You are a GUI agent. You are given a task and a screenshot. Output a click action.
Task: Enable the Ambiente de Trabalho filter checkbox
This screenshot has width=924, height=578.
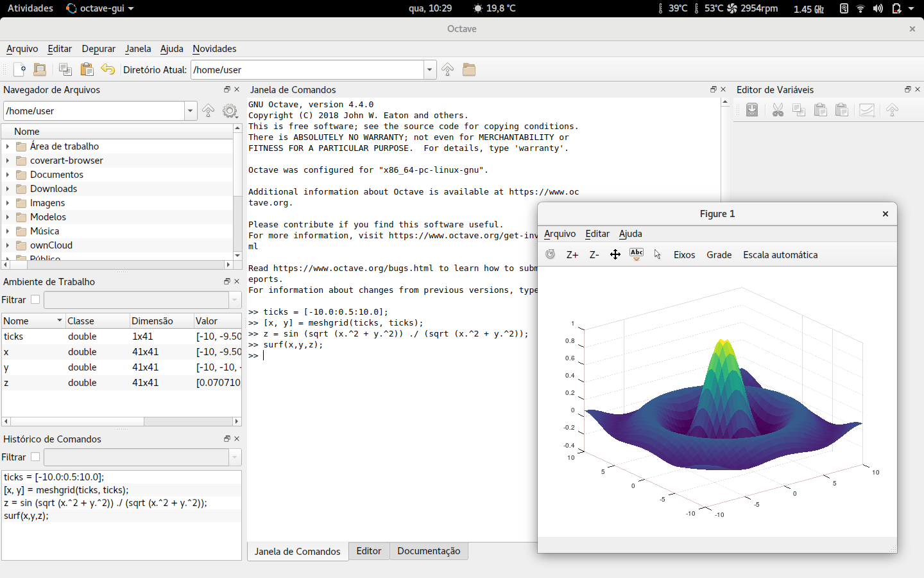(x=35, y=299)
